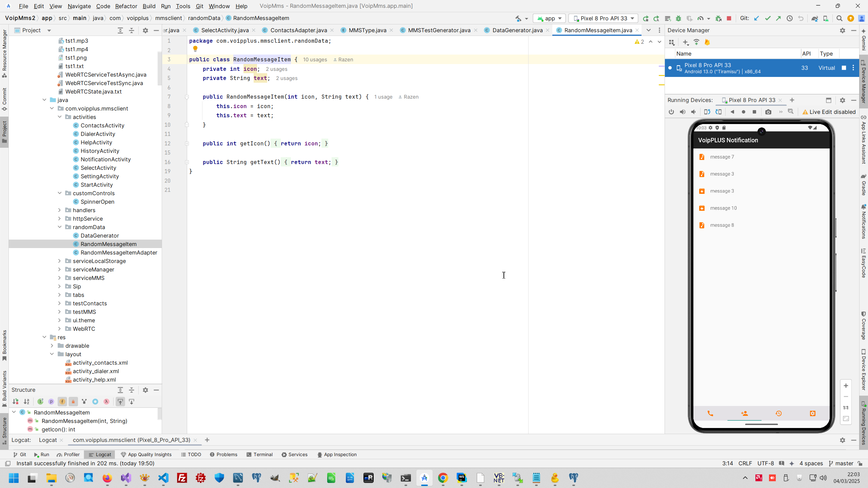Open Chrome from Windows taskbar
This screenshot has height=488, width=868.
point(443,478)
